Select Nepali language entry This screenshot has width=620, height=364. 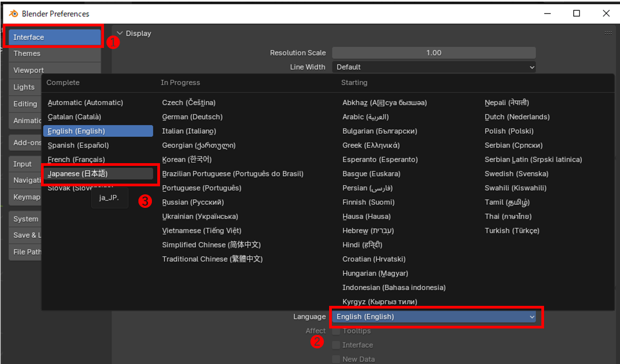[x=507, y=102]
